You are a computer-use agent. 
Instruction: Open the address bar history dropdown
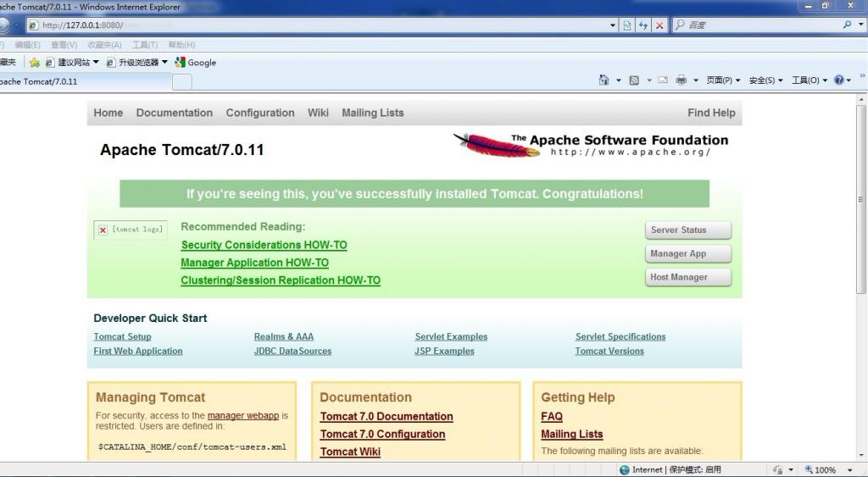click(612, 25)
